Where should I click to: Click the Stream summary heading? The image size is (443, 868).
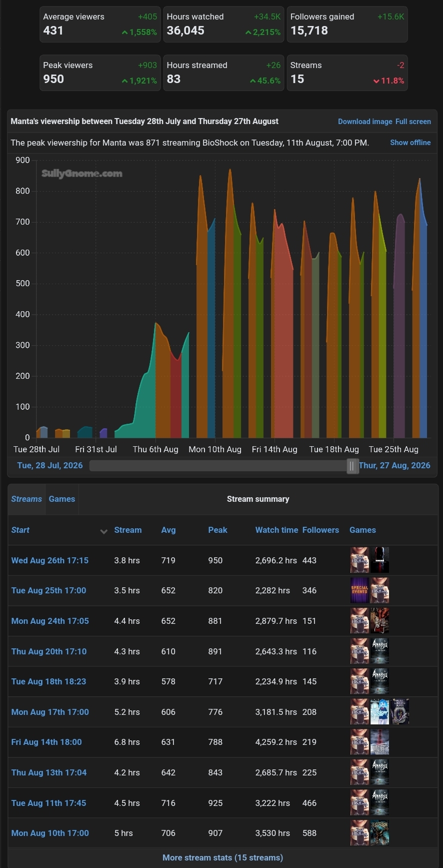coord(258,499)
